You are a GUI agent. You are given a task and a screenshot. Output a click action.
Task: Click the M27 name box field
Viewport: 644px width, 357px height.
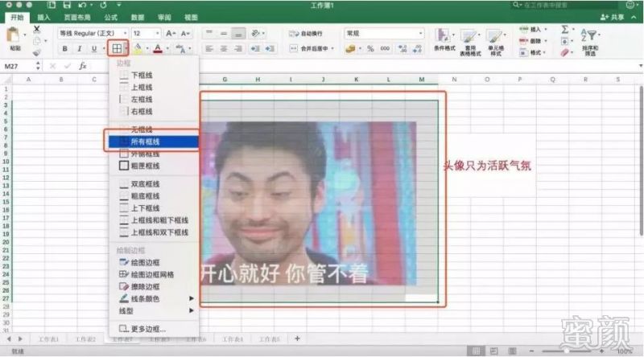pyautogui.click(x=19, y=66)
